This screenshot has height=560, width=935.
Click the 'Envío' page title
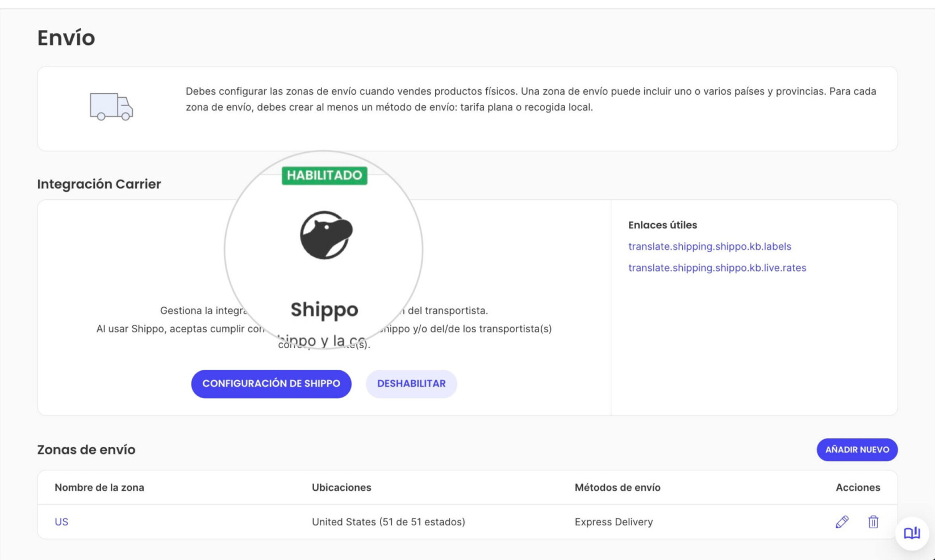click(x=66, y=37)
